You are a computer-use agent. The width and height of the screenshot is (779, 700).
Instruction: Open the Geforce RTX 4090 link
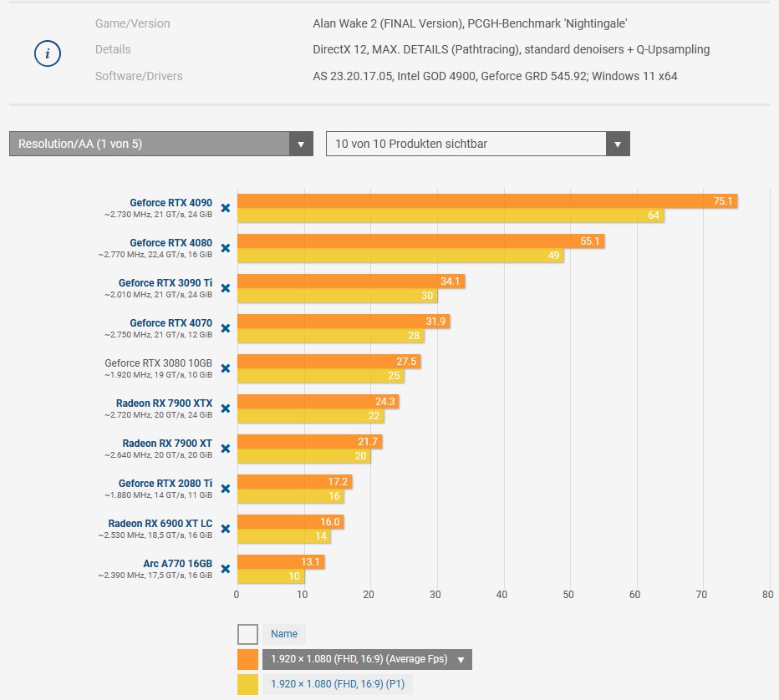[171, 202]
